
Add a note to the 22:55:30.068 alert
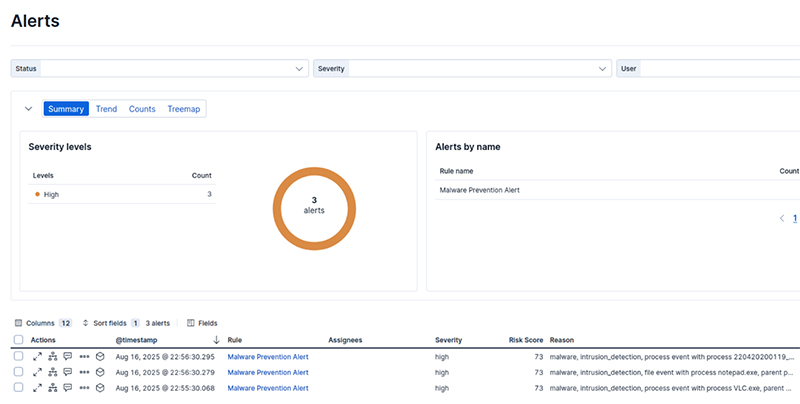68,388
